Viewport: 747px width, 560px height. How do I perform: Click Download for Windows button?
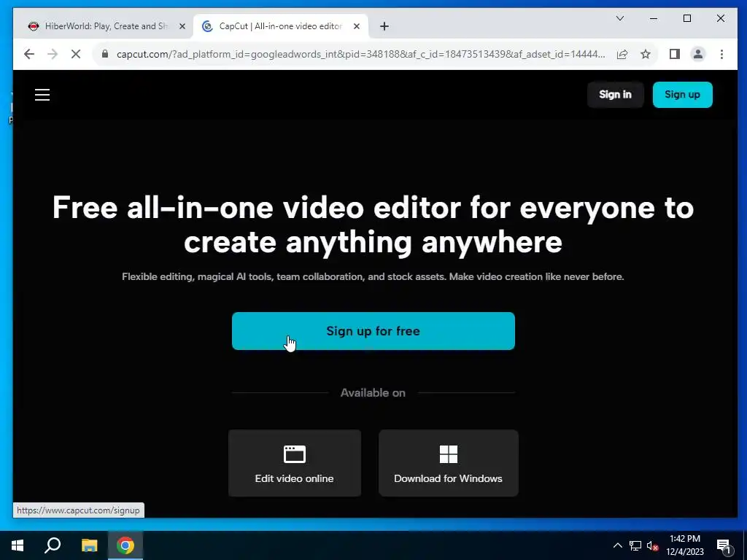(x=449, y=463)
